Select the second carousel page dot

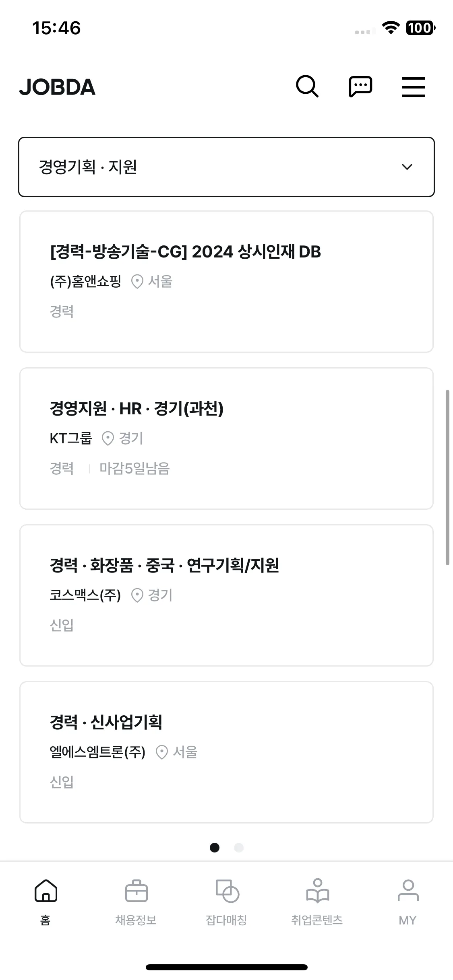pyautogui.click(x=239, y=848)
